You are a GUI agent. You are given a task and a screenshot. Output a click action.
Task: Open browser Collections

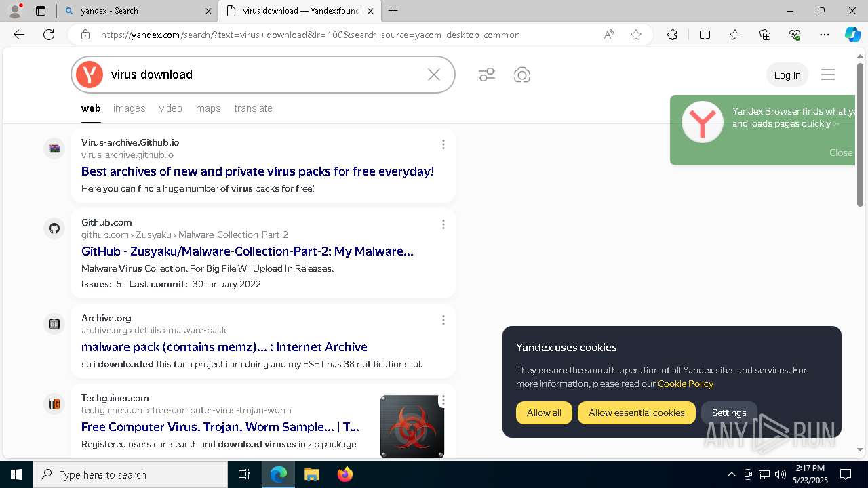tap(765, 35)
